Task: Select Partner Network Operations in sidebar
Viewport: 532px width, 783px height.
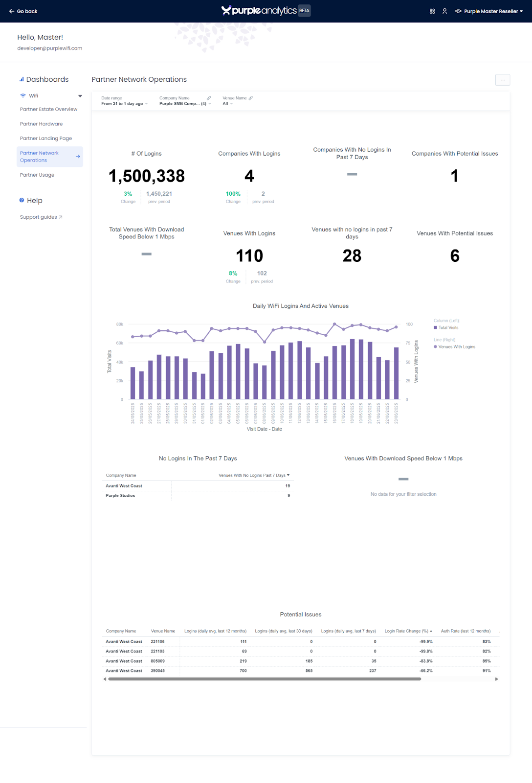Action: tap(50, 157)
